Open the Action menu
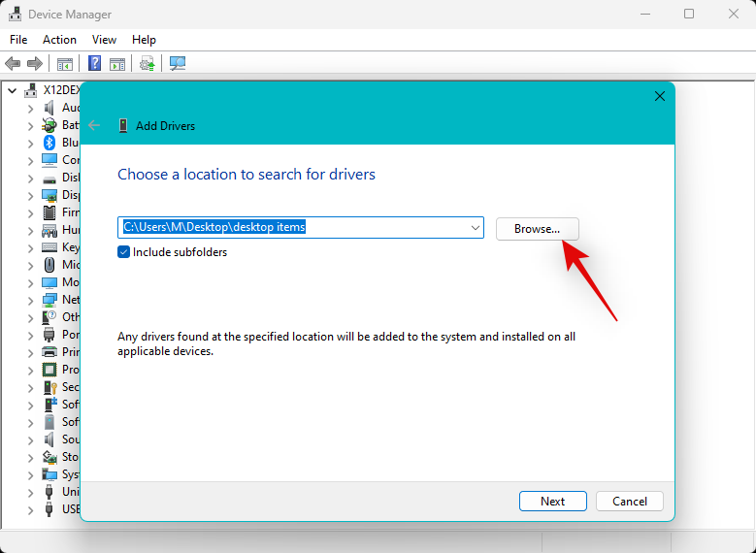This screenshot has width=756, height=553. coord(59,40)
